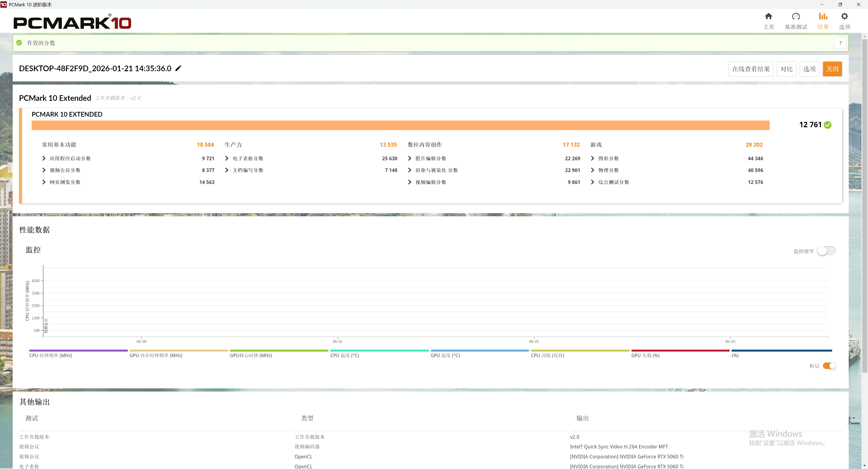Screen dimensions: 868x469
Task: Disable the markers (标记) toggle
Action: [829, 366]
